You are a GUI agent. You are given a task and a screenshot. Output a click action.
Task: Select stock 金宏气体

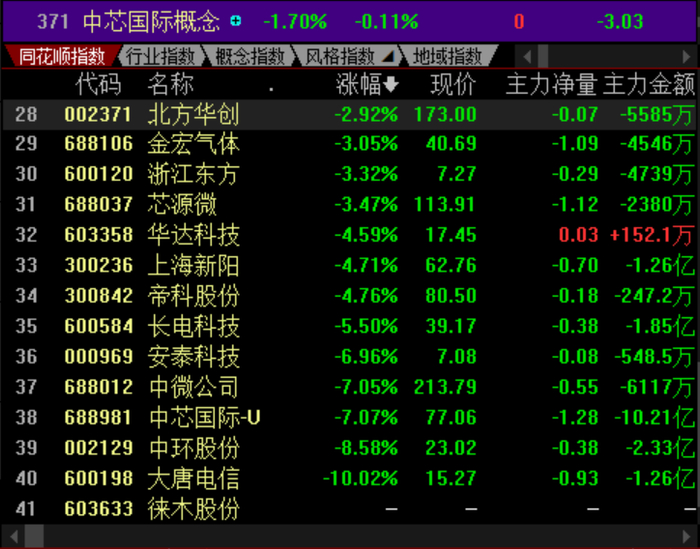[x=193, y=144]
